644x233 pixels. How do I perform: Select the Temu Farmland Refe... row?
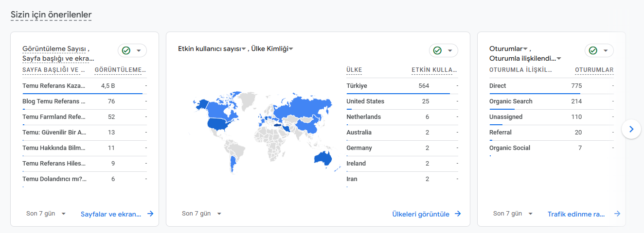pyautogui.click(x=85, y=117)
